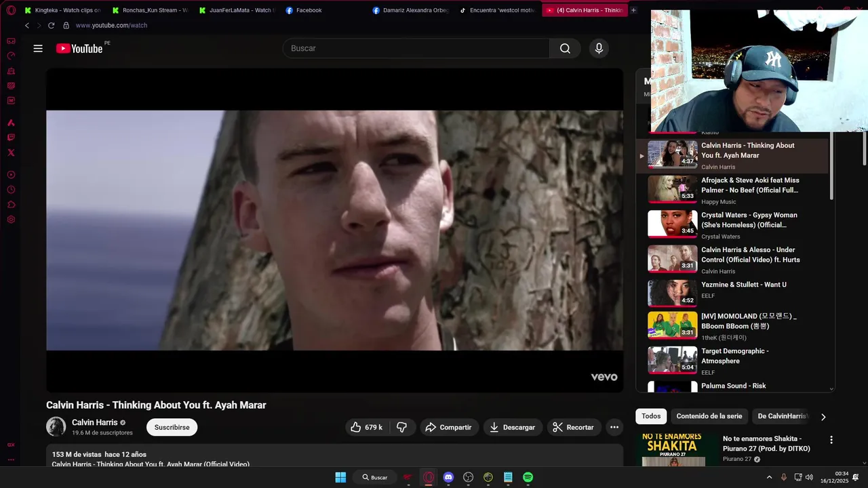This screenshot has height=488, width=868.
Task: Play Yazmine & Stullett Want U
Action: point(732,293)
